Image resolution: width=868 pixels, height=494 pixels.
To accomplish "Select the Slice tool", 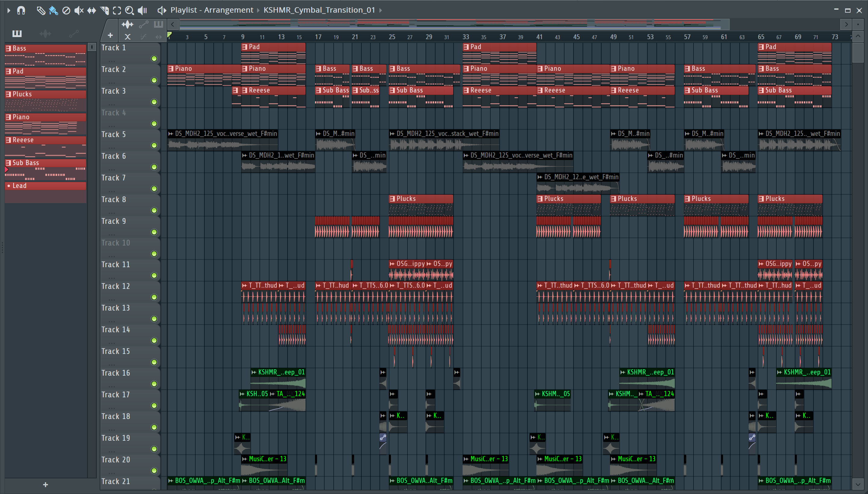I will (105, 11).
